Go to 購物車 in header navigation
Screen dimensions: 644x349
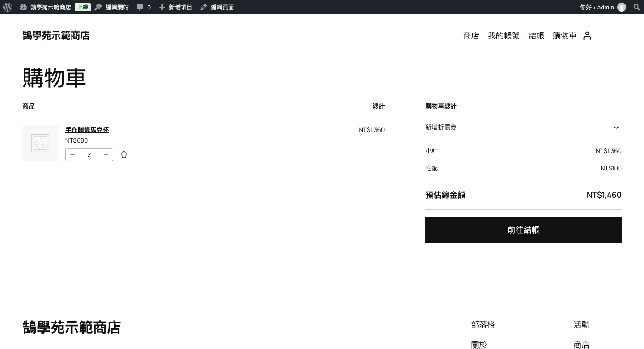(x=565, y=36)
